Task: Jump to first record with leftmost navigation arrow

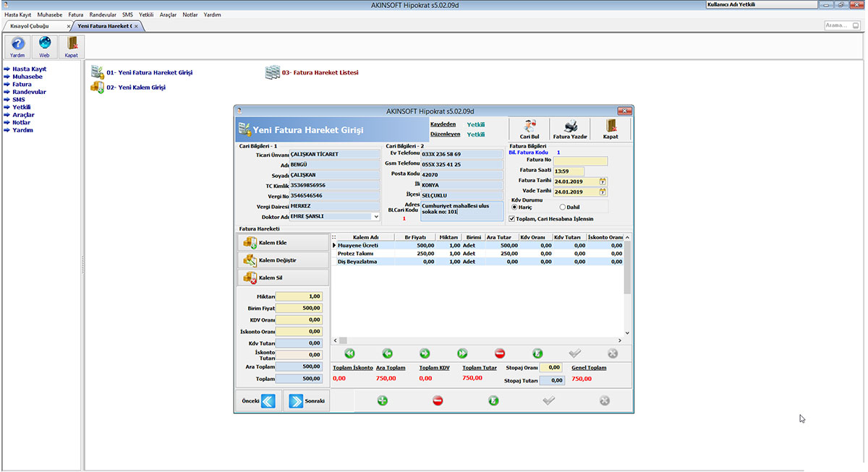Action: coord(350,353)
